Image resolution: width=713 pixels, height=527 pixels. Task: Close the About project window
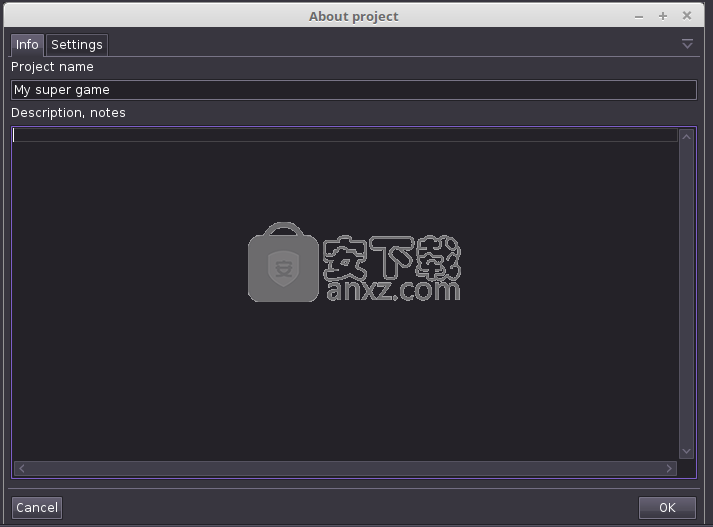pos(687,16)
